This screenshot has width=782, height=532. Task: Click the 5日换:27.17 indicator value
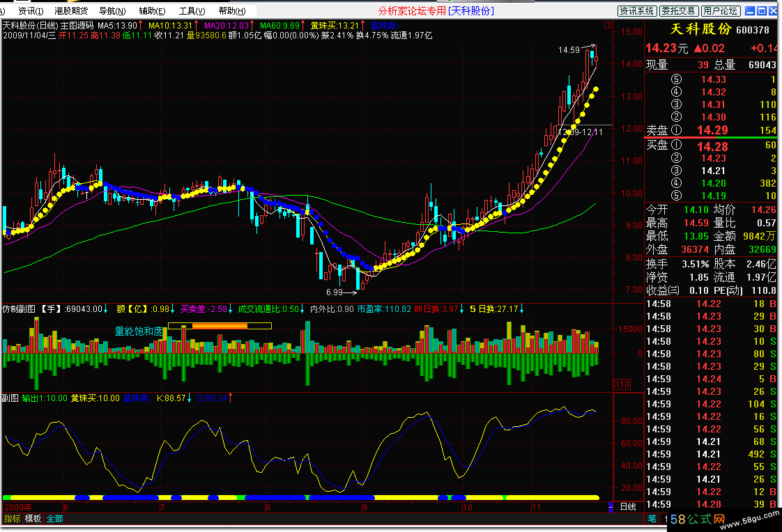(493, 309)
